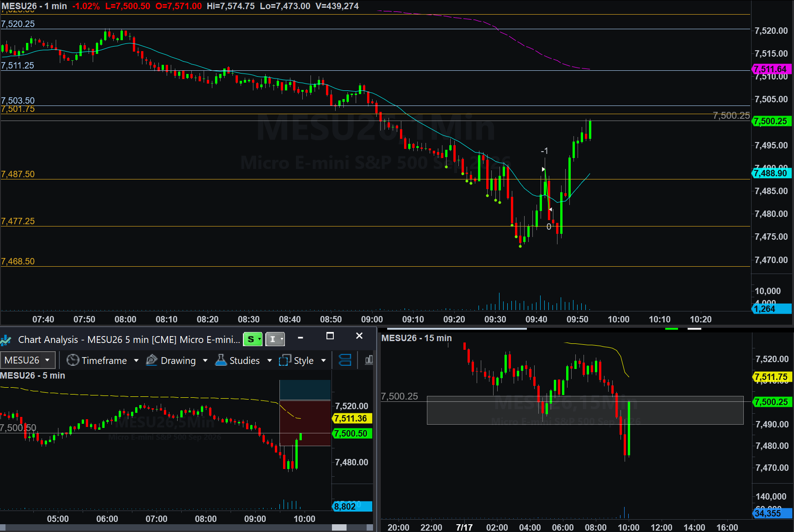Click the gray horizontal scrollbar thumb below 5 min chart
Screen dimensions: 794x532
pyautogui.click(x=339, y=527)
